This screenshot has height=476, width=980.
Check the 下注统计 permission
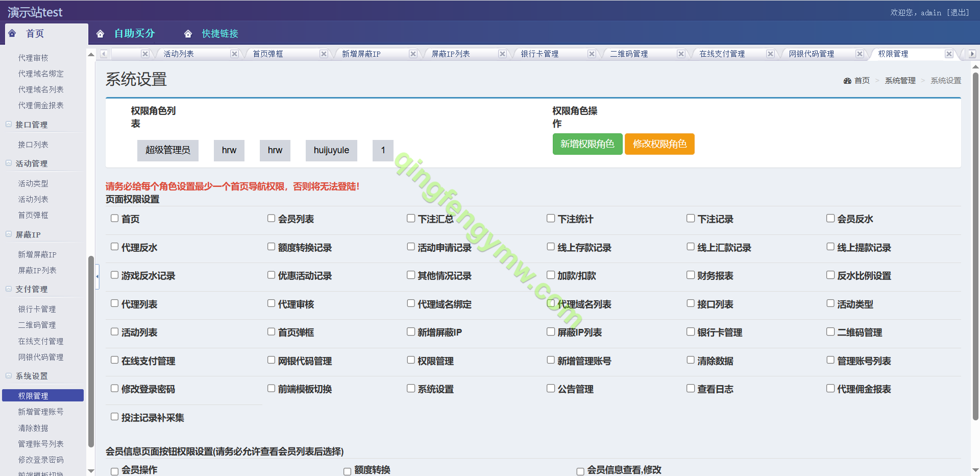pos(551,219)
